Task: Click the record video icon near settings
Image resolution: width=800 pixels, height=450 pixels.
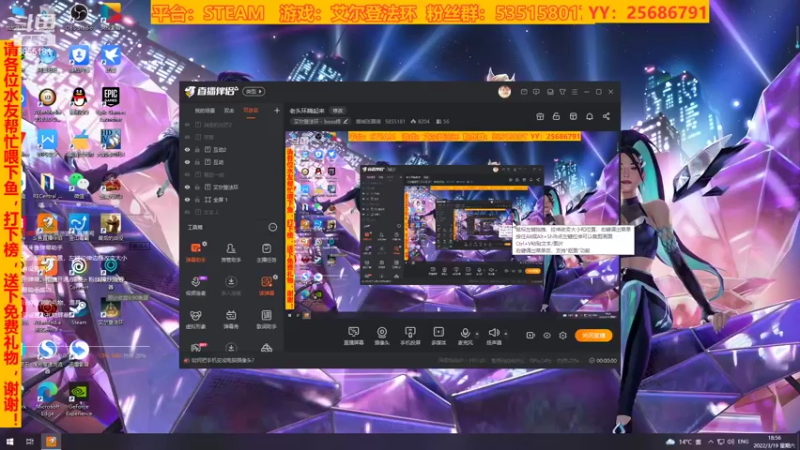Action: [x=530, y=335]
